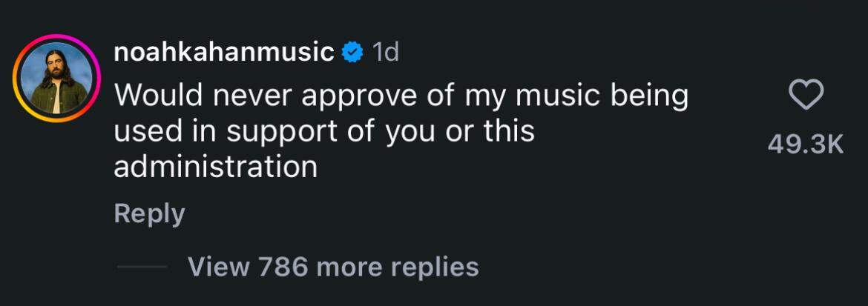The height and width of the screenshot is (306, 868).
Task: Click the horizontal line beside View replies
Action: tap(142, 267)
